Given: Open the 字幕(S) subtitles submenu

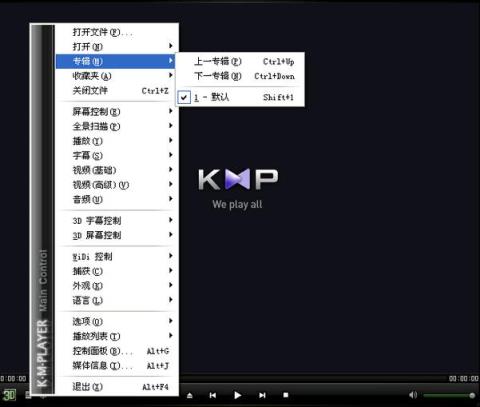Looking at the screenshot, I should point(116,155).
